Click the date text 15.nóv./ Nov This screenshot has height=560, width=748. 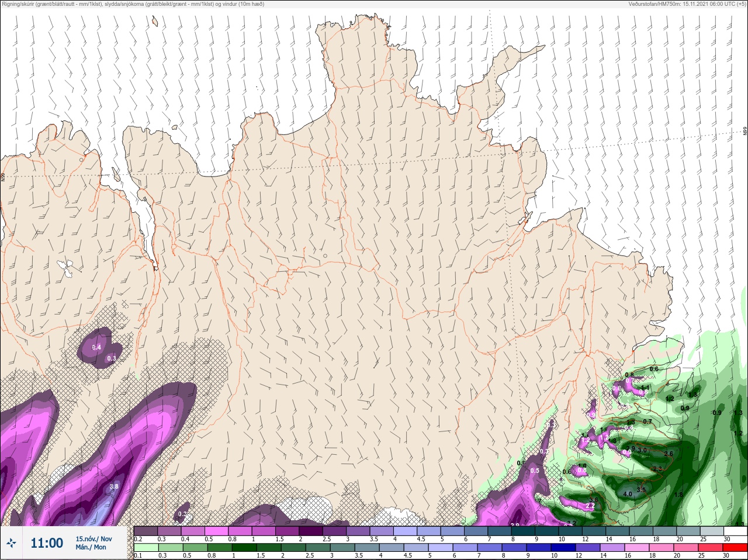[93, 539]
